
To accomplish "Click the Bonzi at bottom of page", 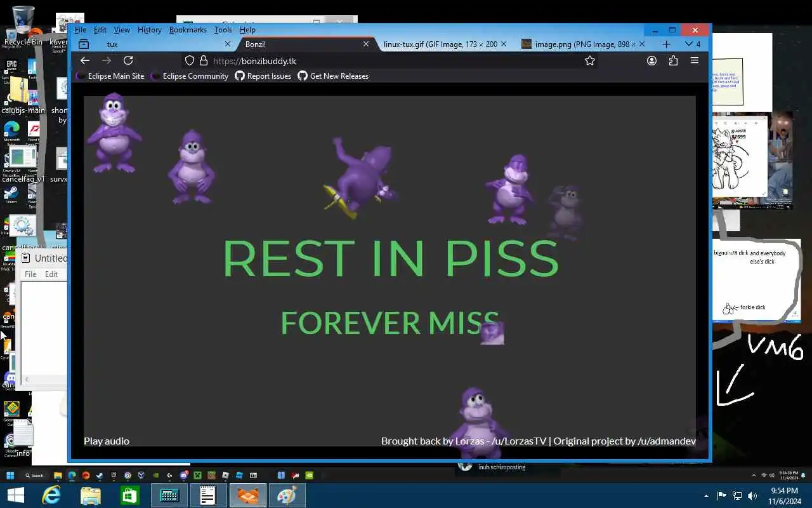I will [478, 422].
